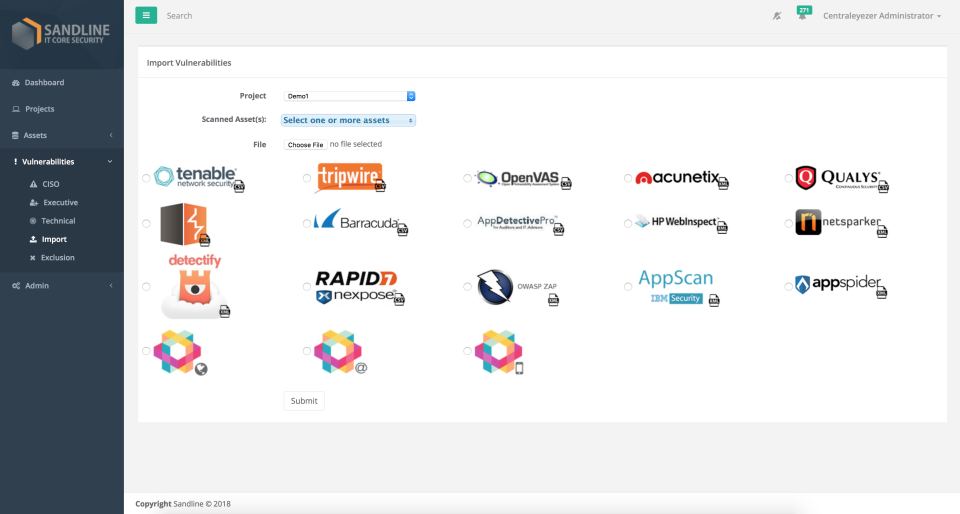Open Centraleyezer Administrator user menu
This screenshot has height=514, width=960.
point(882,16)
